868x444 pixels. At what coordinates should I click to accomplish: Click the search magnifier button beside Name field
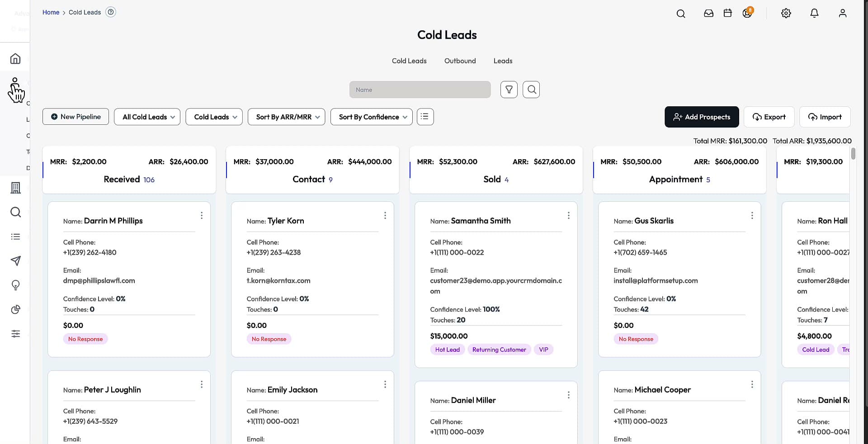[531, 90]
